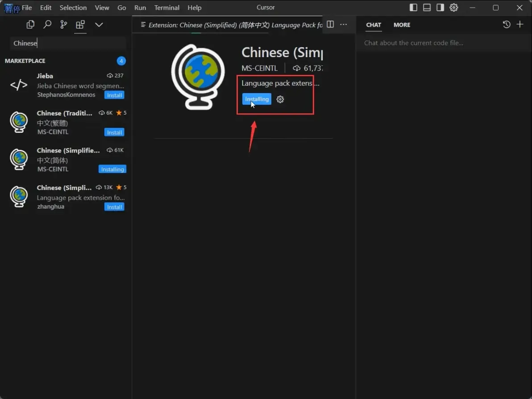
Task: Click the Installing progress button of the language pack
Action: tap(257, 99)
